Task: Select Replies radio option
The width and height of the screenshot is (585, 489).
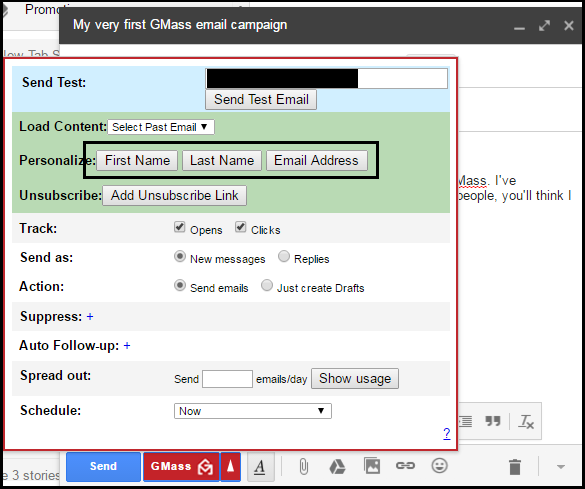Action: (284, 257)
